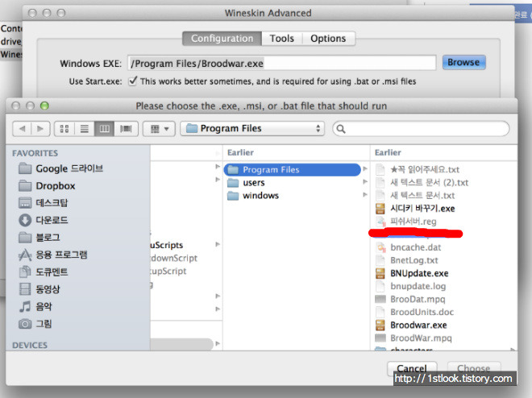Open 도큐멘트 in the sidebar
Viewport: 532px width, 398px height.
coord(43,272)
